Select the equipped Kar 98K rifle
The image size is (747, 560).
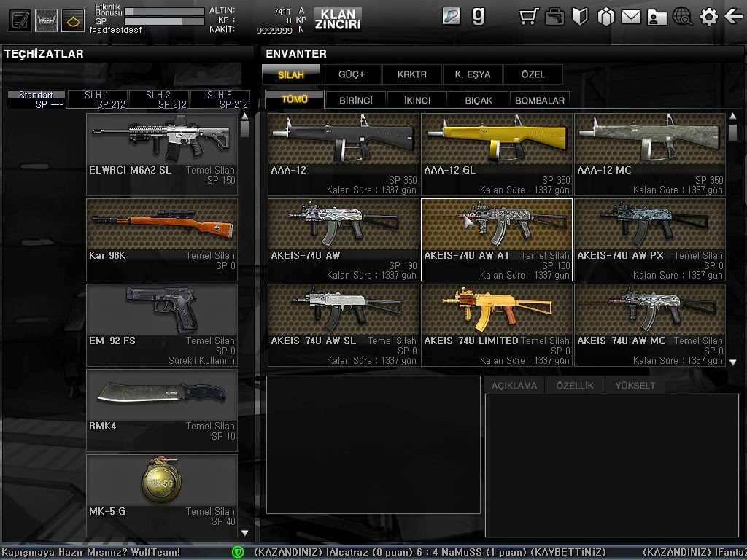[x=162, y=239]
